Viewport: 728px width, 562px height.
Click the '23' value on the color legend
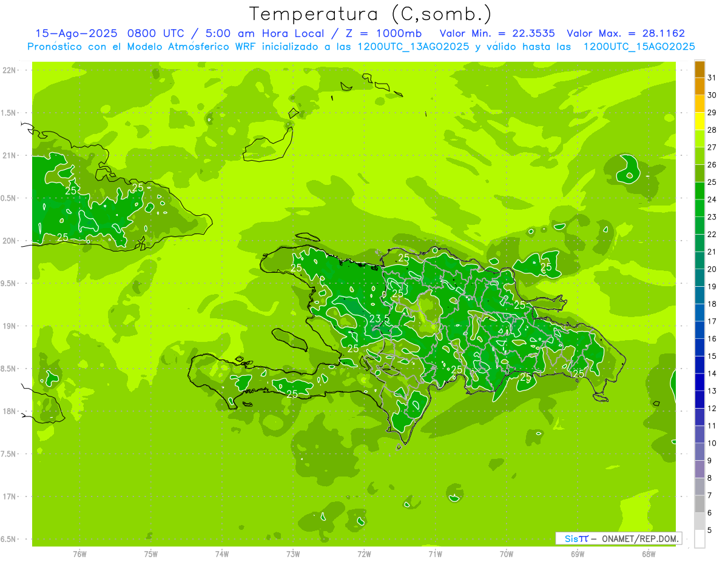pyautogui.click(x=712, y=217)
